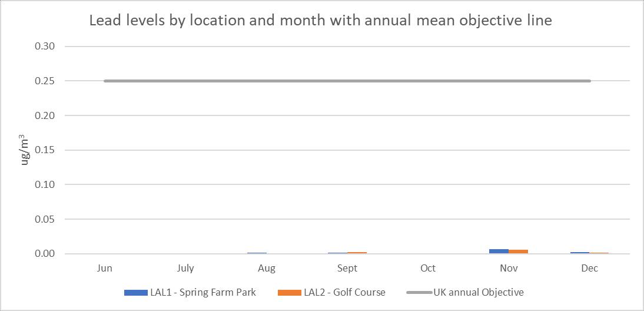Click the blue December bar
This screenshot has width=644, height=311.
[580, 253]
